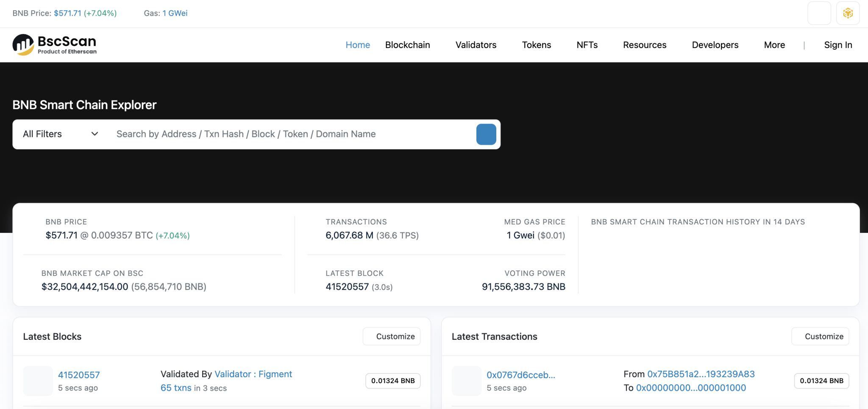
Task: Click the BscScan logo
Action: pos(54,45)
